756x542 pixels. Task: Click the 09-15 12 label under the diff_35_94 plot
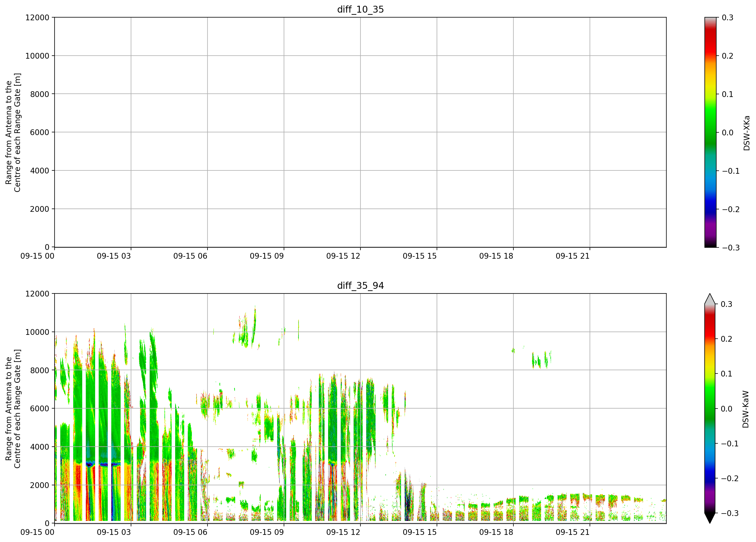pos(343,532)
